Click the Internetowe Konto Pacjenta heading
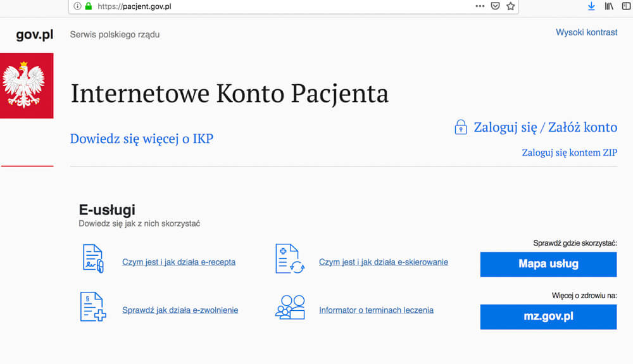This screenshot has height=364, width=633. point(229,94)
